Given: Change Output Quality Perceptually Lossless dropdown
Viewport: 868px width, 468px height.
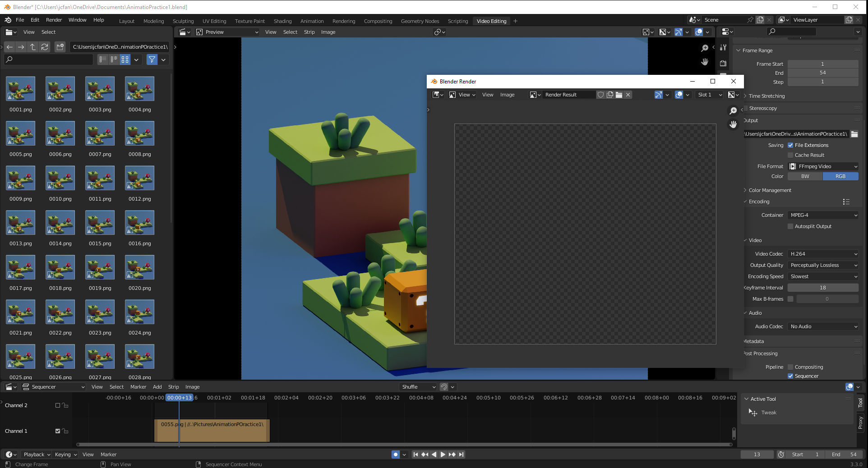Looking at the screenshot, I should point(823,265).
